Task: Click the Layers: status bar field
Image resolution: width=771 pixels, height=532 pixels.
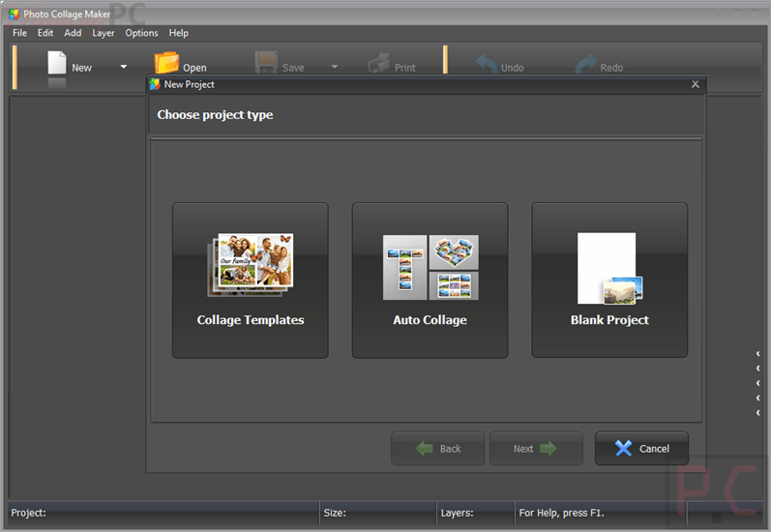Action: pos(476,513)
